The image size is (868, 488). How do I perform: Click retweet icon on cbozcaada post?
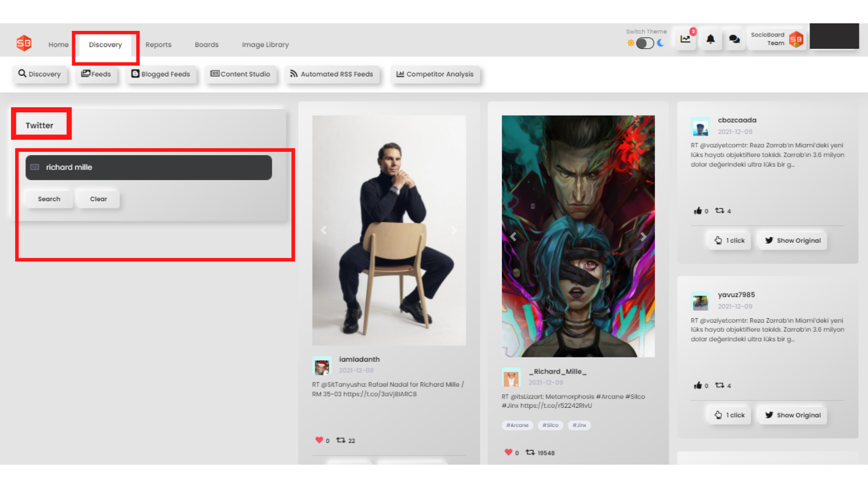tap(719, 211)
